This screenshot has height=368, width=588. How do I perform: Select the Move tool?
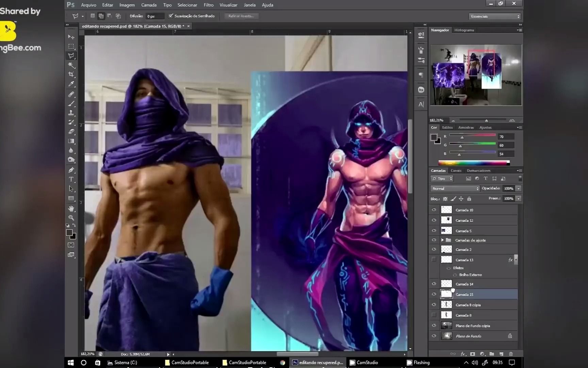click(71, 37)
